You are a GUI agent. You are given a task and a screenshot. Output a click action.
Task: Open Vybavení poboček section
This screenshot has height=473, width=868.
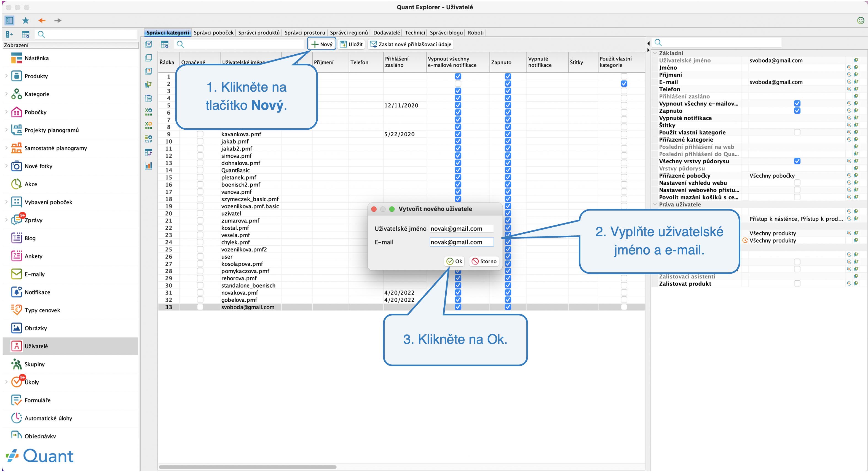pyautogui.click(x=48, y=202)
